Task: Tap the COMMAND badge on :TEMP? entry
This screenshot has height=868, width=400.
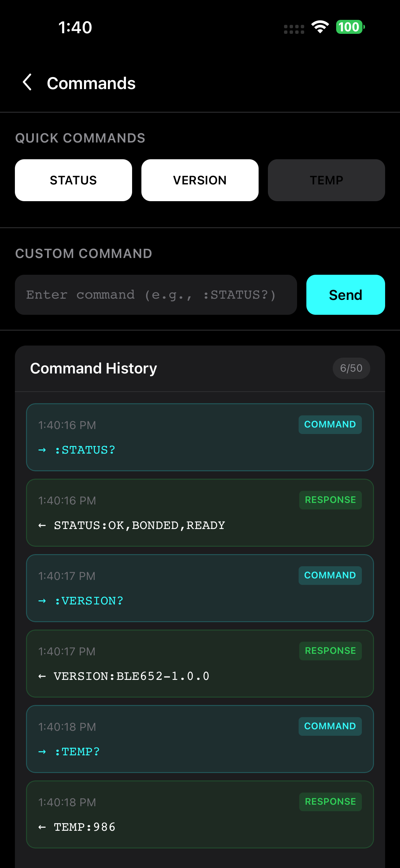Action: pyautogui.click(x=330, y=726)
